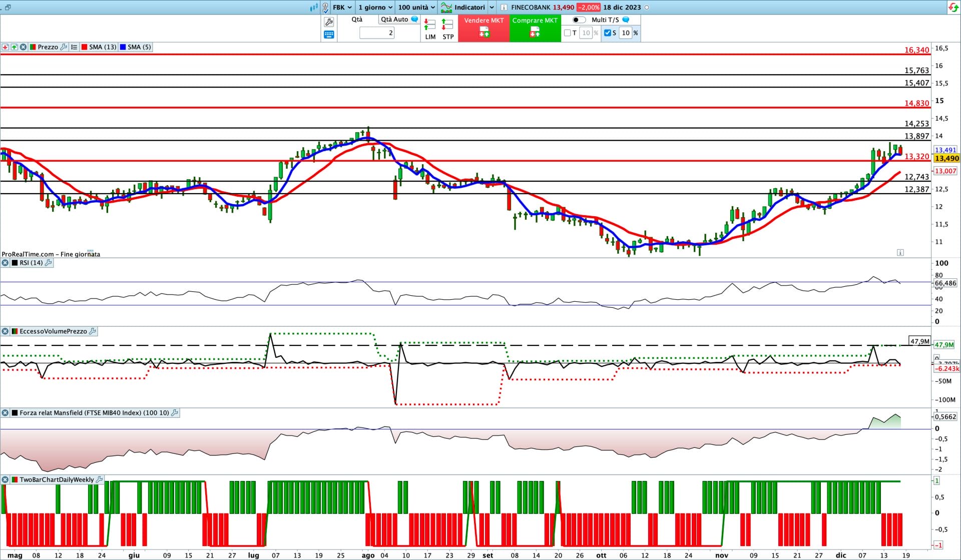
Task: Open the RSI (14) settings wrench
Action: [x=49, y=263]
